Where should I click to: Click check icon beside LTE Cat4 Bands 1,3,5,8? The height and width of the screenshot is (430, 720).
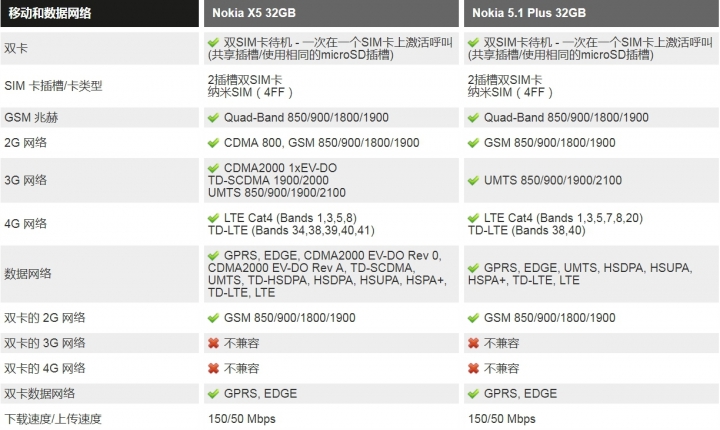214,218
